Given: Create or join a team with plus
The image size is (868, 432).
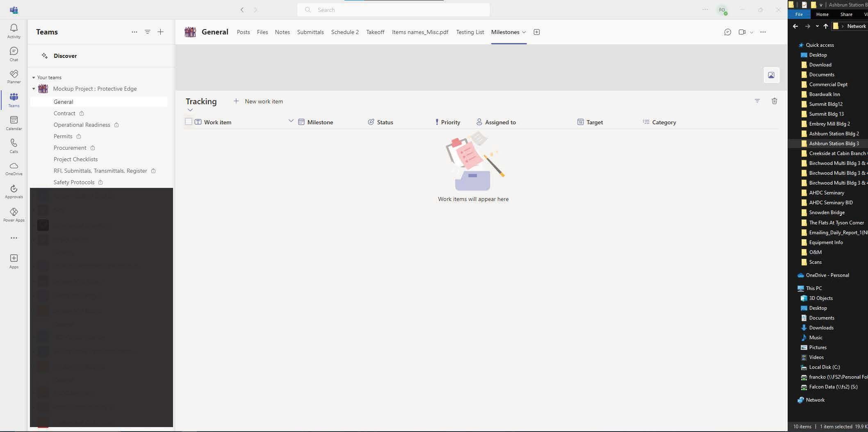Looking at the screenshot, I should (160, 32).
